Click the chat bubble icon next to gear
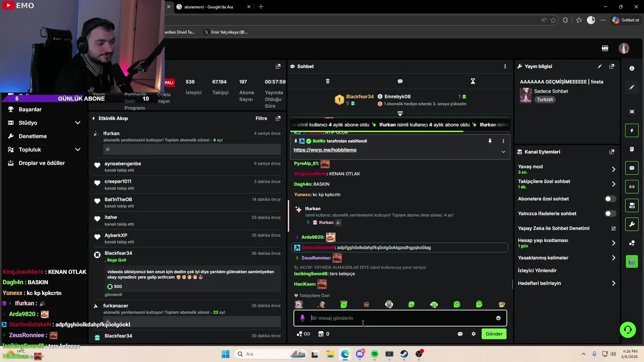Image resolution: width=644 pixels, height=362 pixels. coord(460,334)
